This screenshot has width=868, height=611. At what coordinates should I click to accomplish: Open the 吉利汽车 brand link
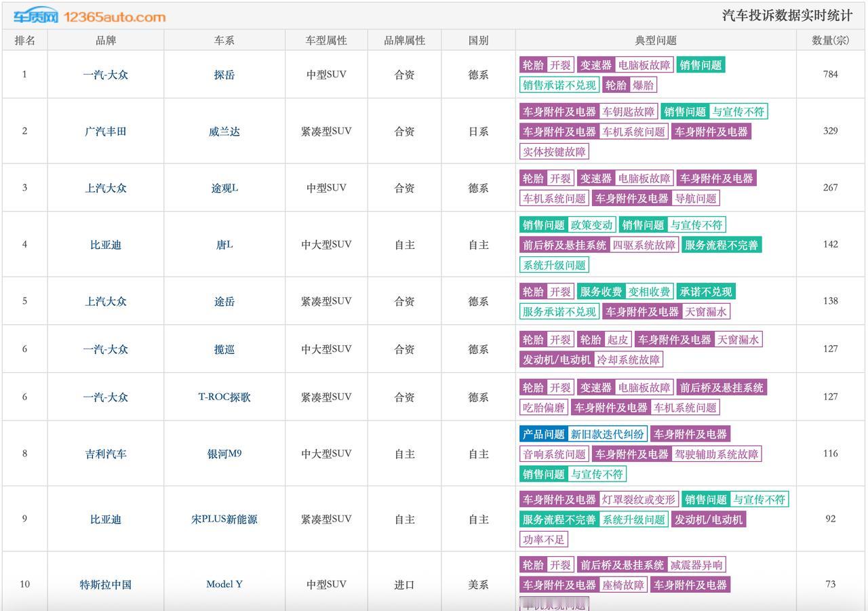pyautogui.click(x=106, y=454)
